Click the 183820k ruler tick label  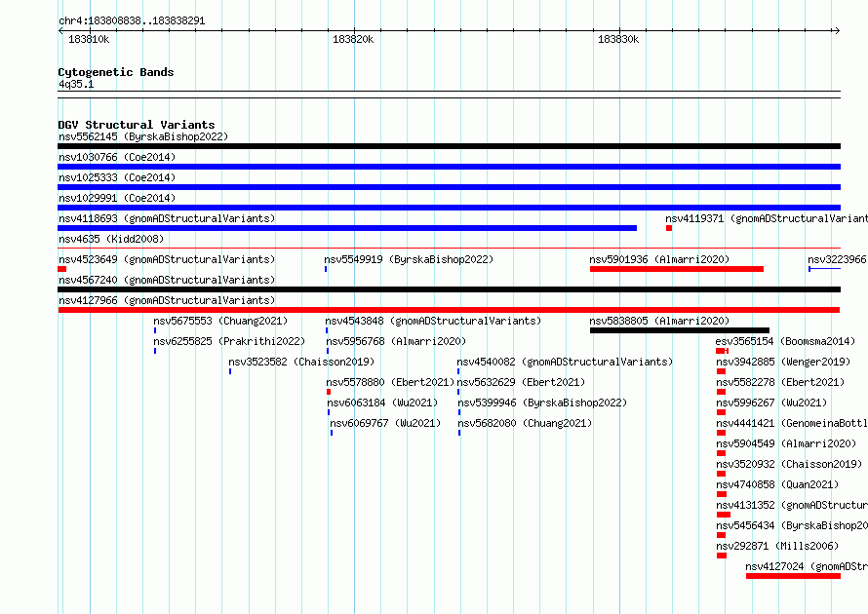click(x=353, y=39)
